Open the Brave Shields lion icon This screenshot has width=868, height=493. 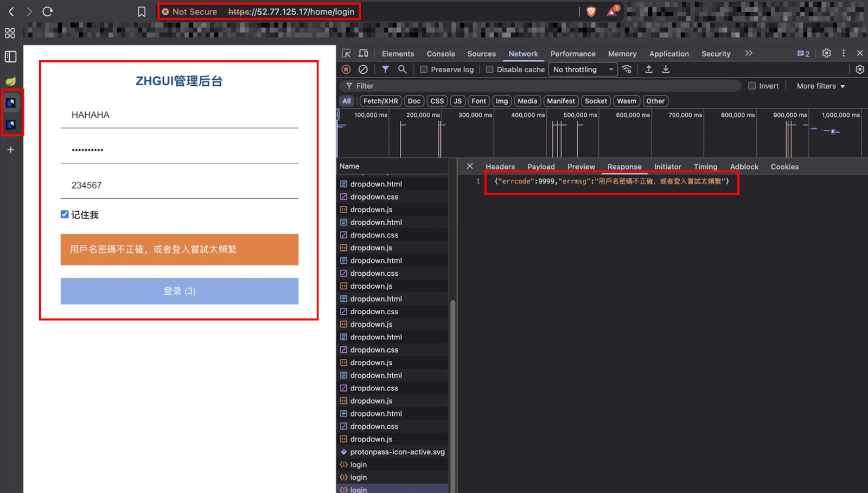591,11
